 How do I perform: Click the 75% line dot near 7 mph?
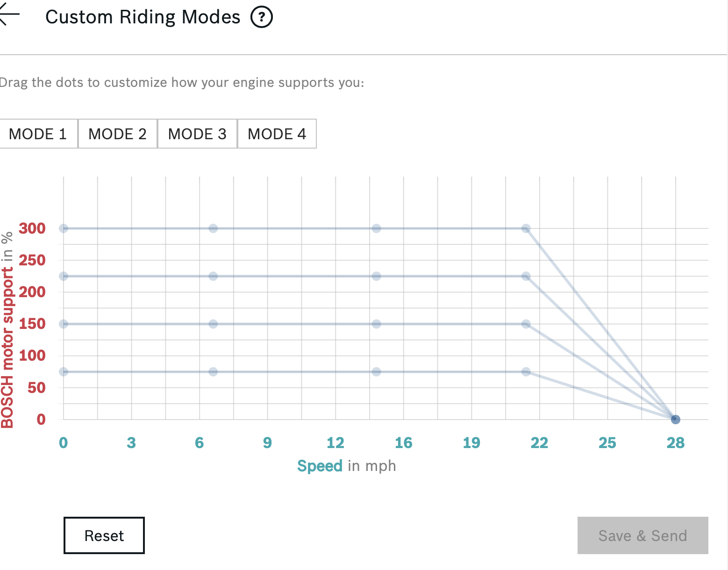coord(213,372)
